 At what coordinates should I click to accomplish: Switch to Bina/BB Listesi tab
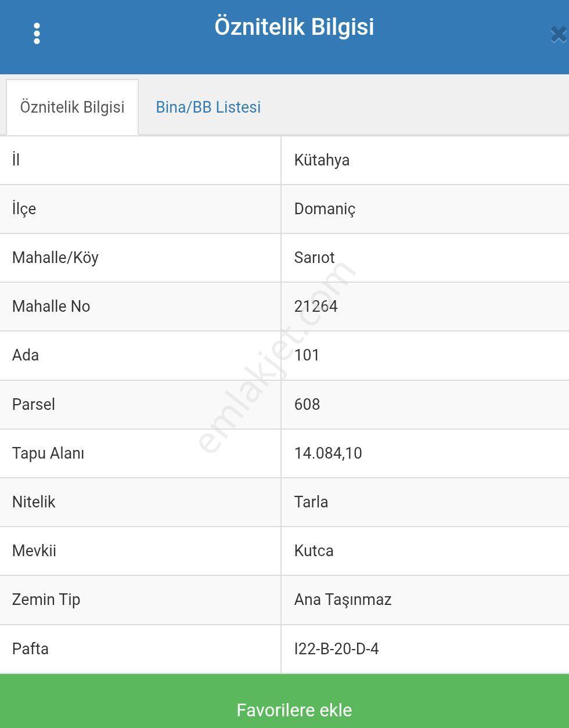coord(208,107)
